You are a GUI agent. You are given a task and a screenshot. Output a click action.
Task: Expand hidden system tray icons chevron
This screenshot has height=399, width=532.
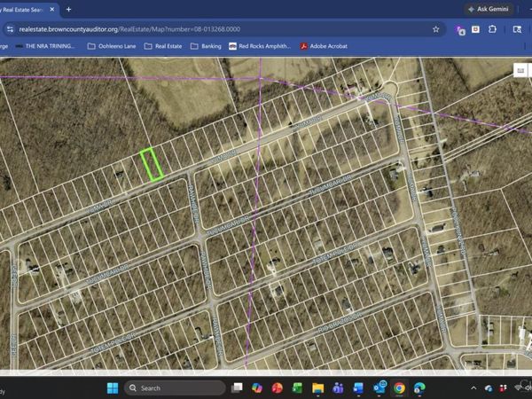point(474,388)
